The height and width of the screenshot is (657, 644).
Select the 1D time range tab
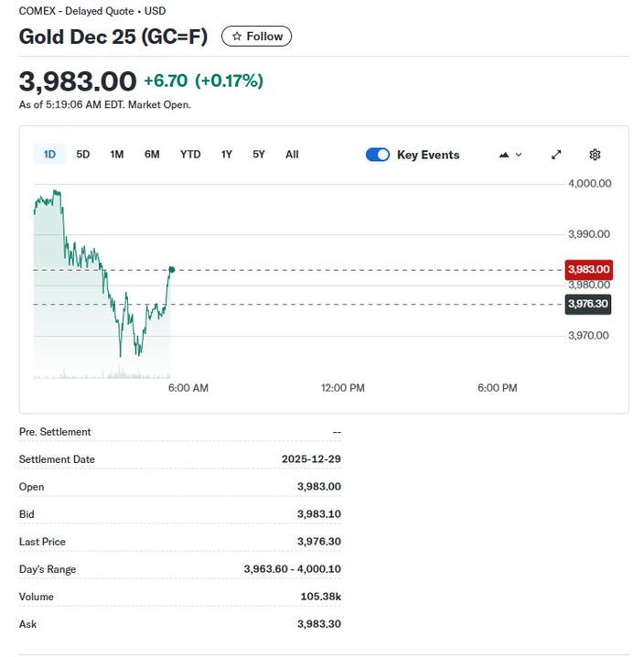click(x=49, y=155)
